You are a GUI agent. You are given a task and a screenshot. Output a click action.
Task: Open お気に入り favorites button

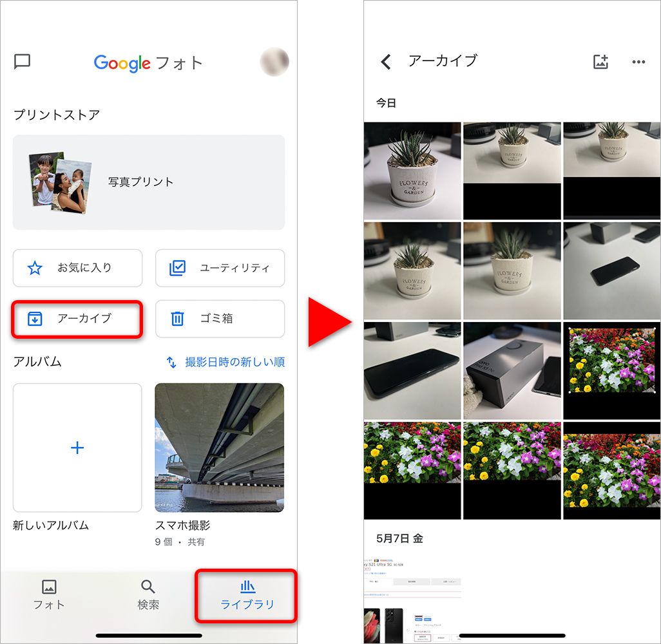[x=77, y=268]
